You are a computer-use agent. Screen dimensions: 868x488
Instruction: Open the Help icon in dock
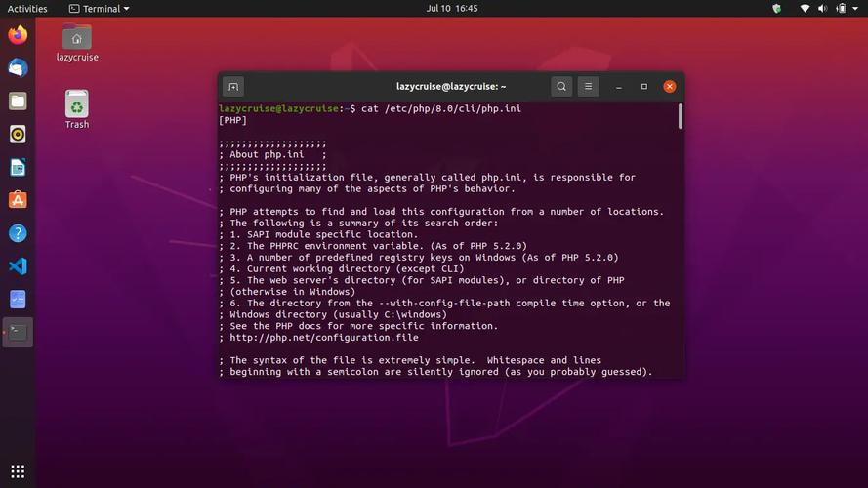tap(18, 233)
